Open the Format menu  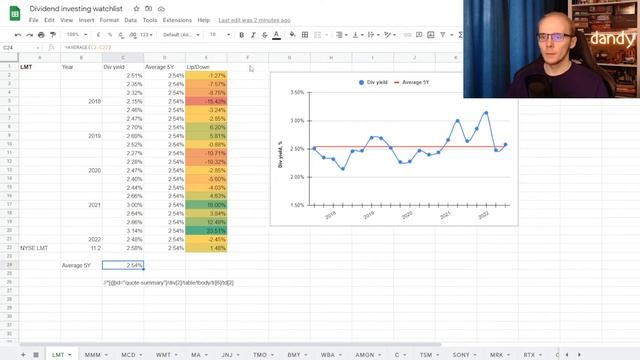tap(109, 20)
